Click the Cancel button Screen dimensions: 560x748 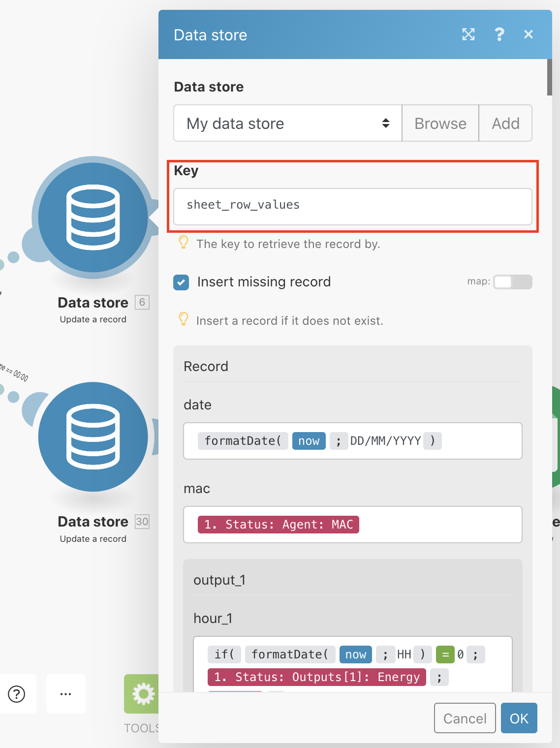(465, 718)
